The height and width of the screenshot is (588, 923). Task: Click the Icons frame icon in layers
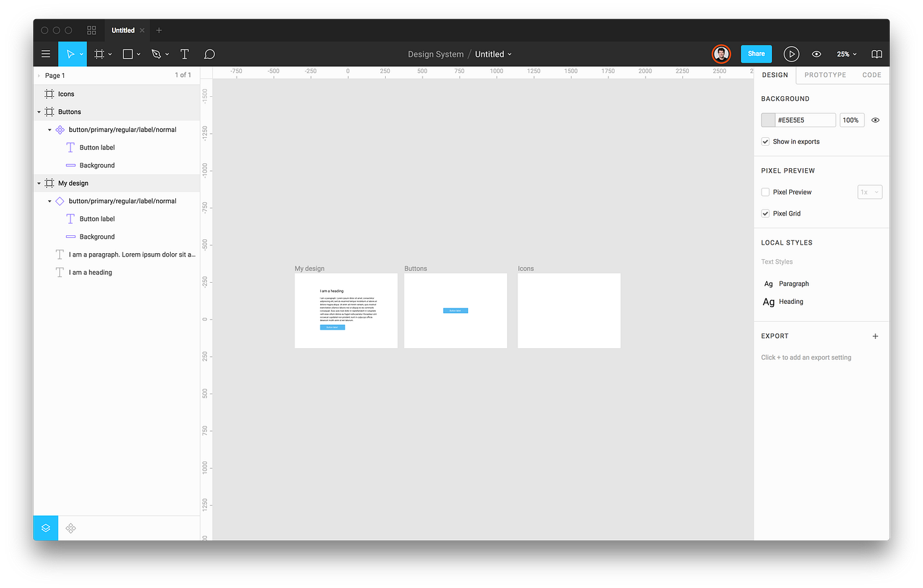click(x=49, y=94)
